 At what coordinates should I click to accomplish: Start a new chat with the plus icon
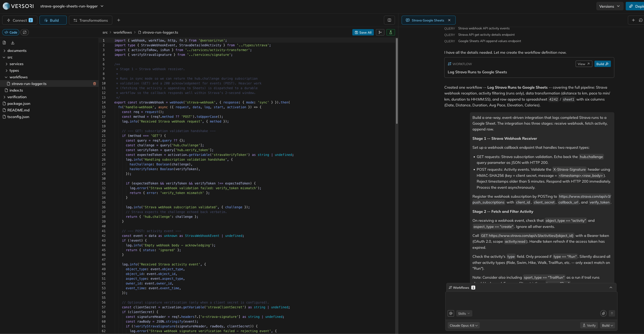(x=633, y=20)
